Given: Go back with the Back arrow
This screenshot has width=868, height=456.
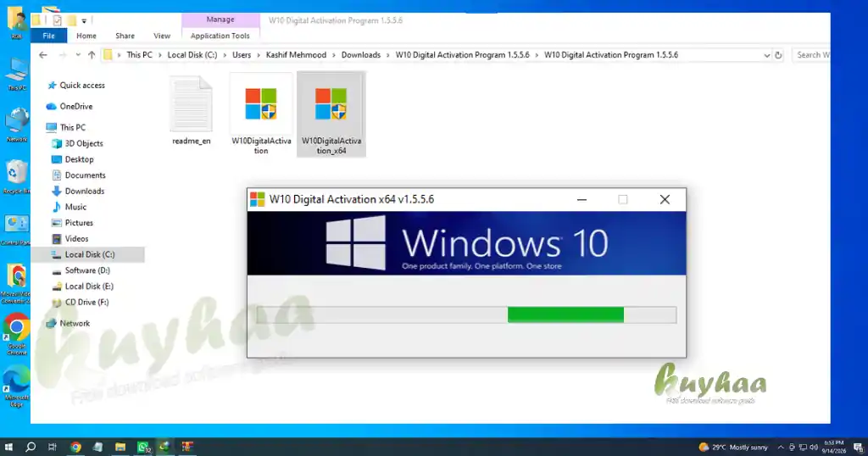Looking at the screenshot, I should tap(43, 55).
